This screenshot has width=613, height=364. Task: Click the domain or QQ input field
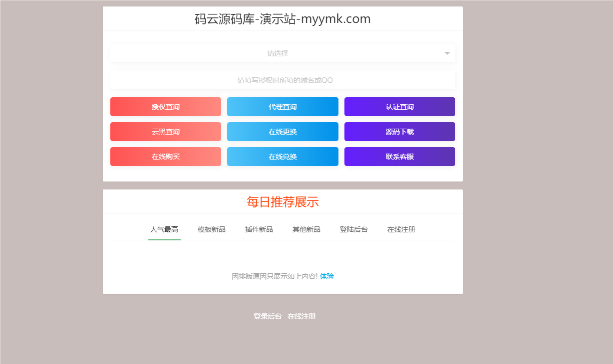click(x=283, y=80)
